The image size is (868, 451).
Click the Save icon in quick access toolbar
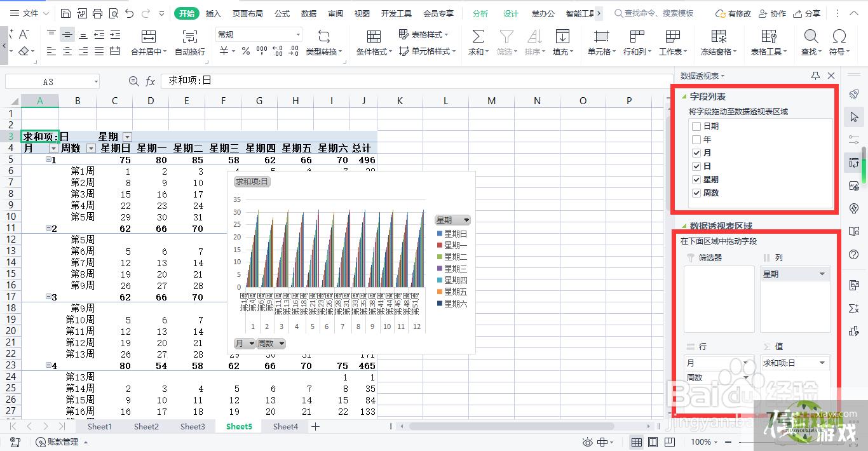click(x=66, y=13)
